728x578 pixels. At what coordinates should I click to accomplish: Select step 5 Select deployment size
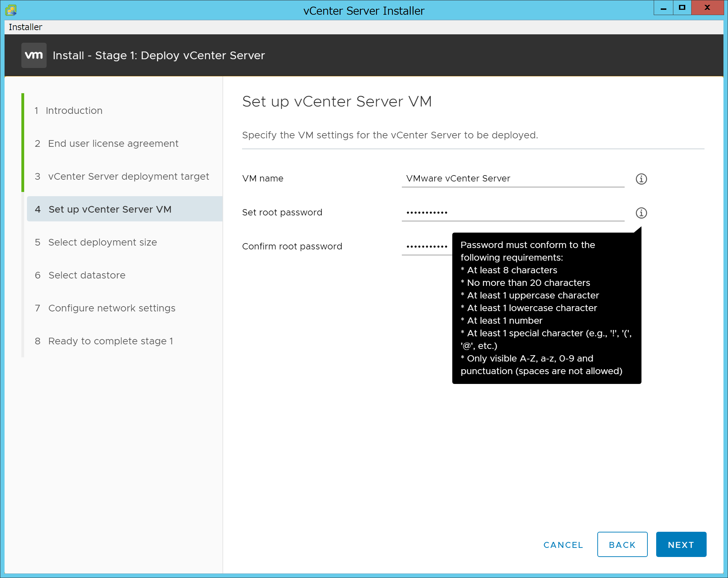click(x=96, y=242)
